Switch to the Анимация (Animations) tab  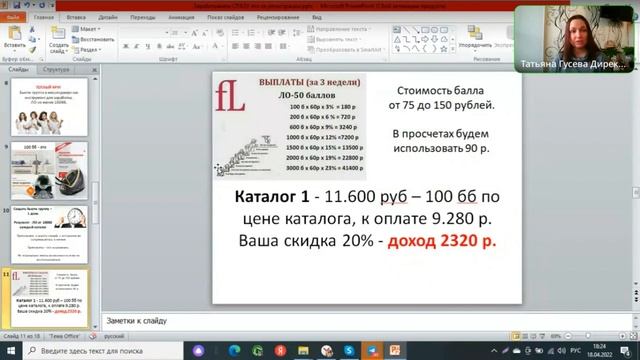[x=181, y=18]
